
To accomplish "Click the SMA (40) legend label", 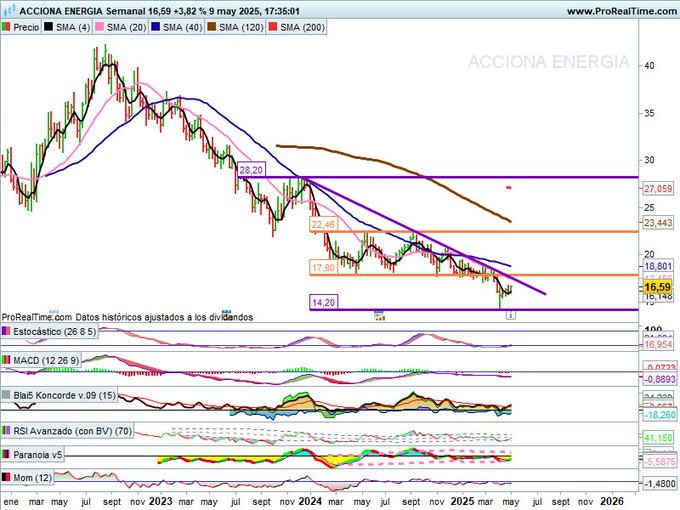I will pyautogui.click(x=183, y=27).
